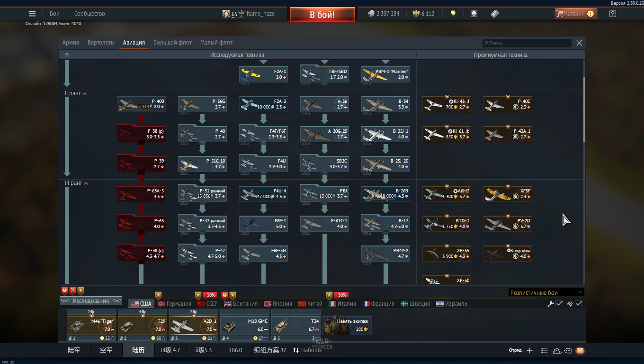
Task: Collapse the Исследования panel
Action: [91, 301]
